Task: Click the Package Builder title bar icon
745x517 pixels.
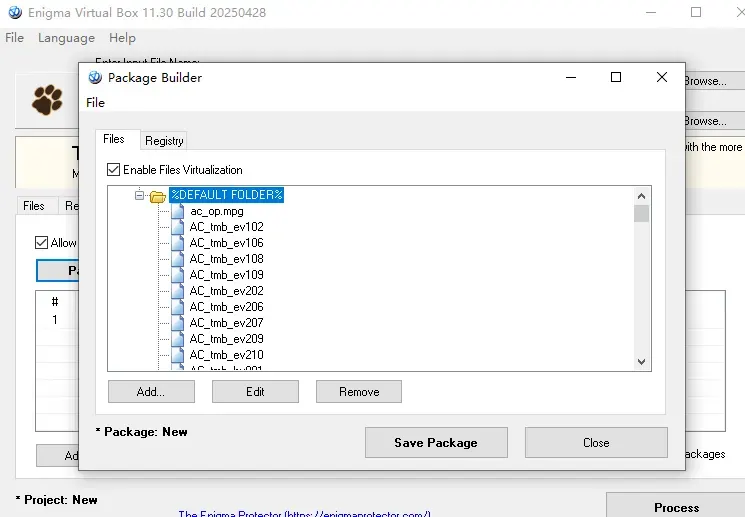Action: 95,77
